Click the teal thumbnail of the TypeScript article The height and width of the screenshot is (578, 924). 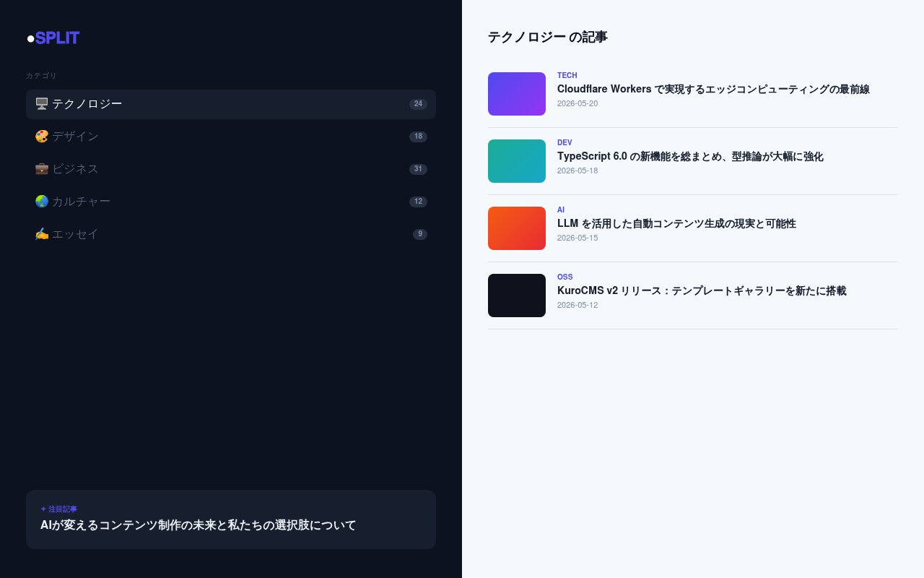click(x=517, y=161)
